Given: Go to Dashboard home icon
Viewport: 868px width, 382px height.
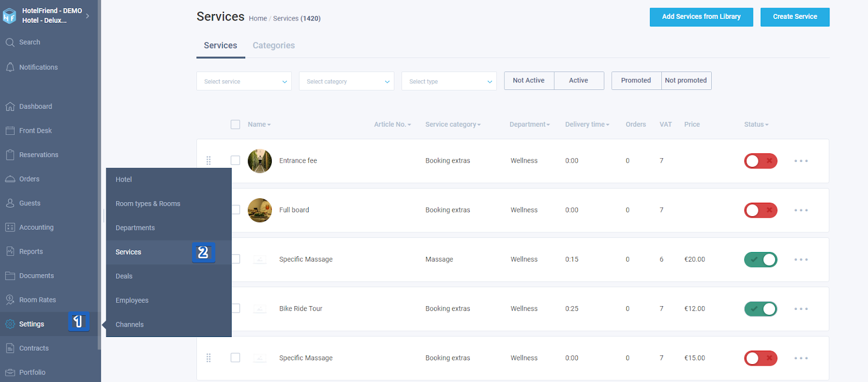Looking at the screenshot, I should [10, 107].
